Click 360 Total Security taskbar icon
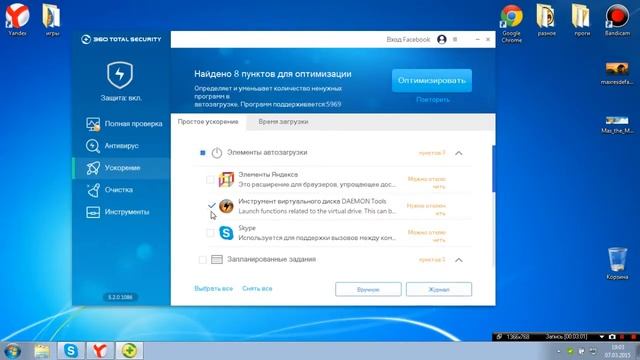Screen dimensions: 640x360 129,351
